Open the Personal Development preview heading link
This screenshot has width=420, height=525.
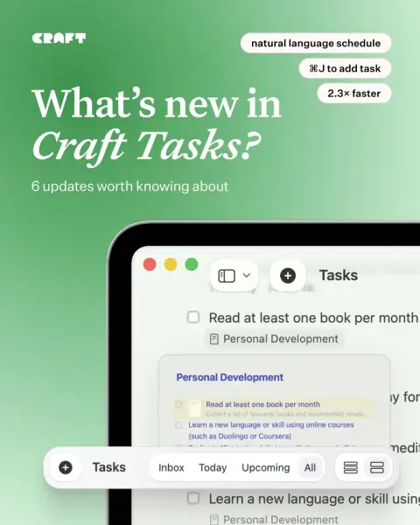(x=230, y=377)
